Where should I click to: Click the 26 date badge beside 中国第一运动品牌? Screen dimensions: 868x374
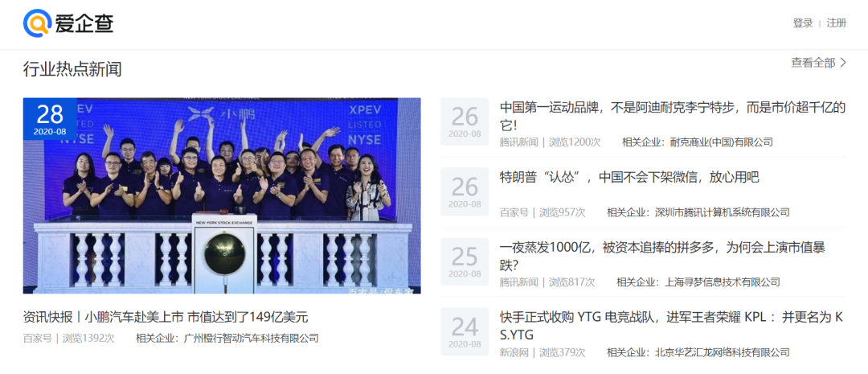pyautogui.click(x=465, y=122)
